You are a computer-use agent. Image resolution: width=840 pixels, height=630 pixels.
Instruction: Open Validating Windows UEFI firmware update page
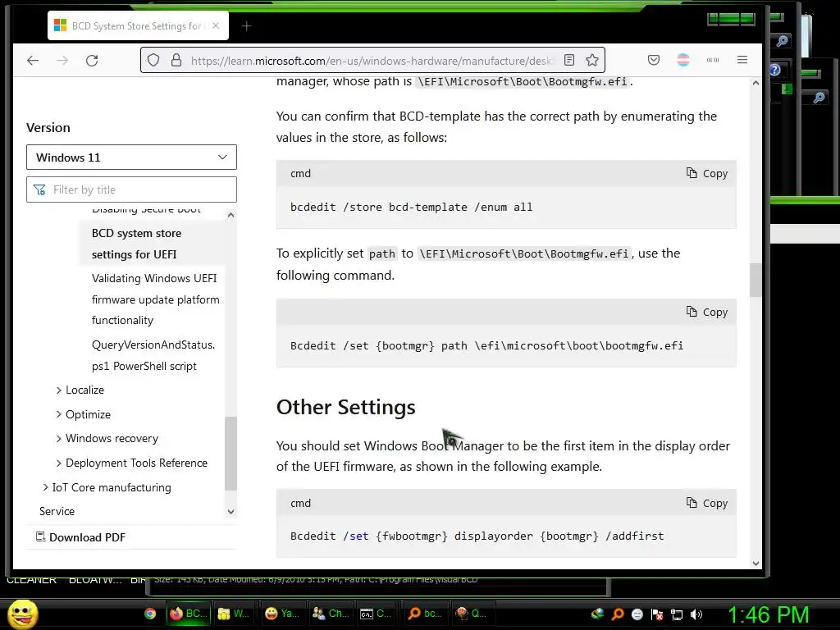(155, 299)
